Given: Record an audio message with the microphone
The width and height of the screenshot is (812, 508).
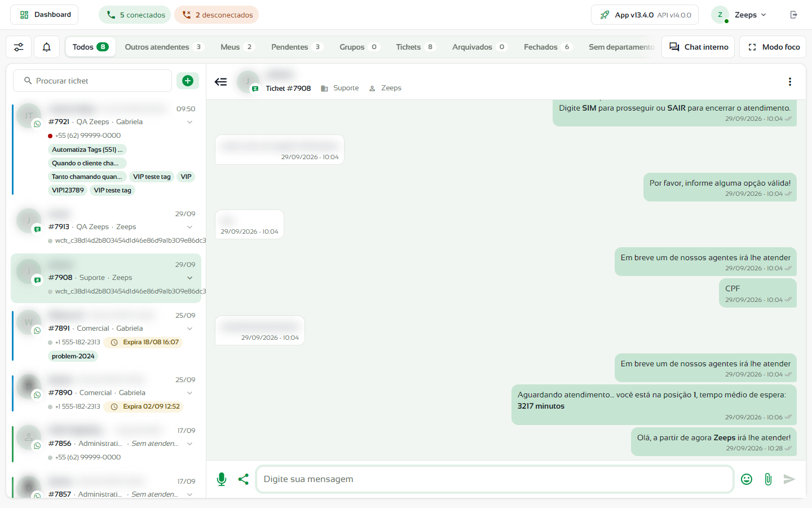Looking at the screenshot, I should [222, 479].
